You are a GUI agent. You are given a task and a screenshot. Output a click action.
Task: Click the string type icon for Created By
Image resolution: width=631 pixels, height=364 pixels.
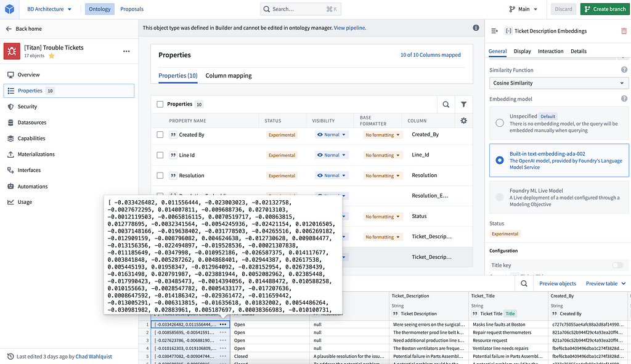tap(173, 135)
